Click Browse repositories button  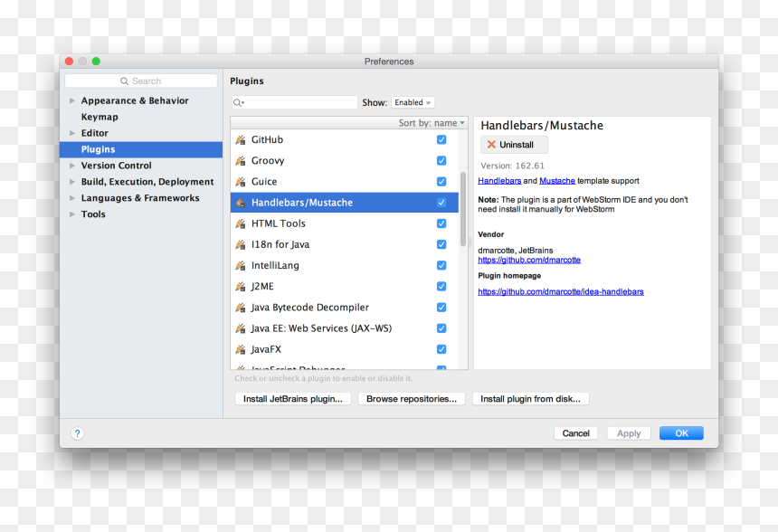pyautogui.click(x=412, y=399)
